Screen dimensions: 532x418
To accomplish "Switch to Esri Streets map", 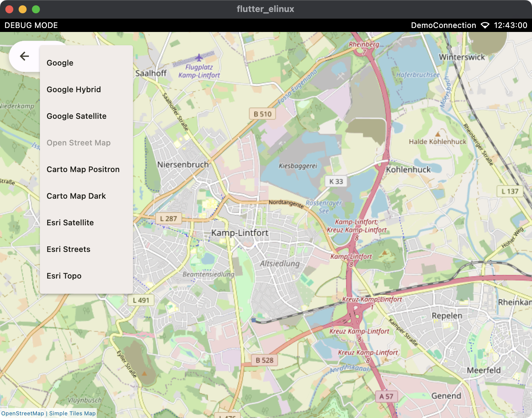I will point(86,249).
